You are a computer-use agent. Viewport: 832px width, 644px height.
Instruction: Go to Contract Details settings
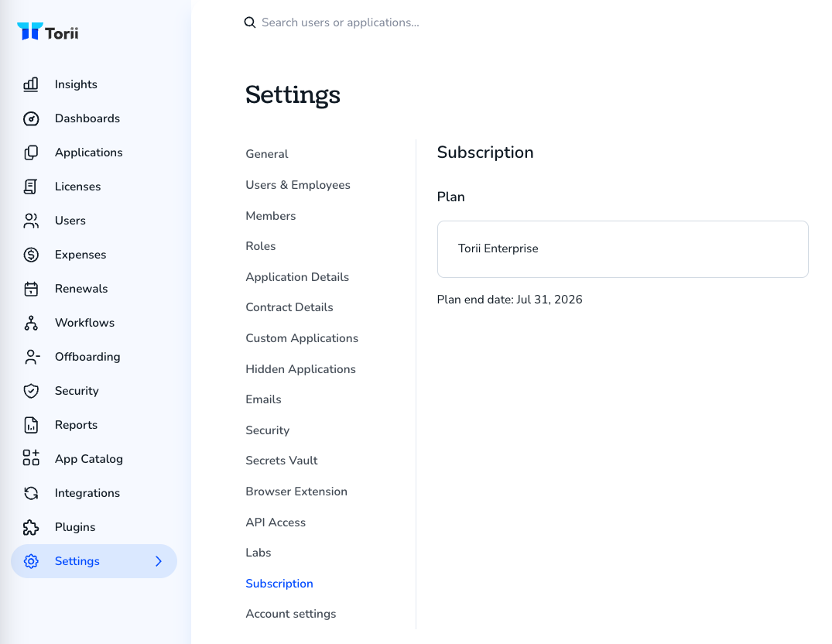pos(289,307)
